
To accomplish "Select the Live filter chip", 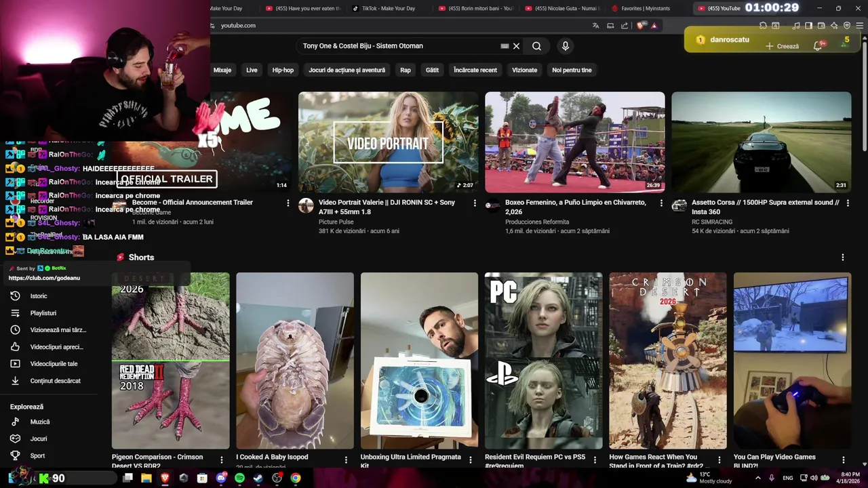I will pos(252,70).
